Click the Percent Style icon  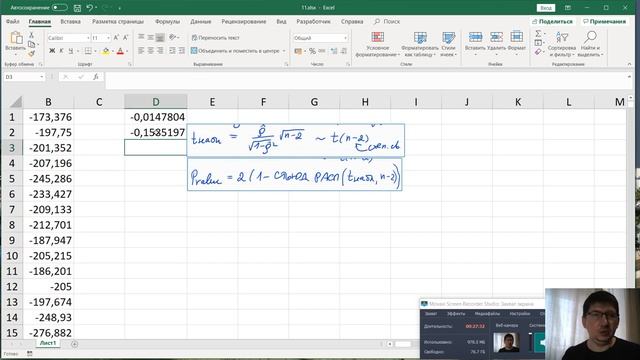tap(312, 51)
